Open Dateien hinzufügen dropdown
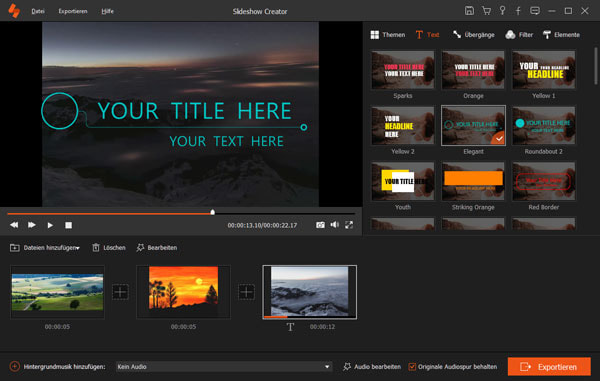The height and width of the screenshot is (381, 600). 45,248
